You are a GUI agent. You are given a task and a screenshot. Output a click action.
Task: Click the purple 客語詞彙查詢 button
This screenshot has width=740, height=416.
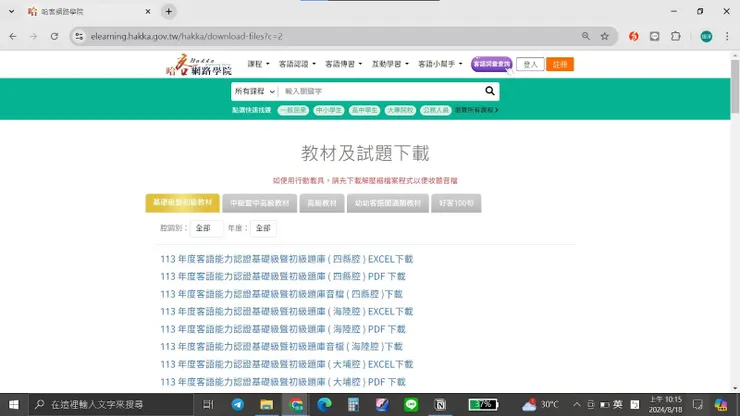coord(491,64)
